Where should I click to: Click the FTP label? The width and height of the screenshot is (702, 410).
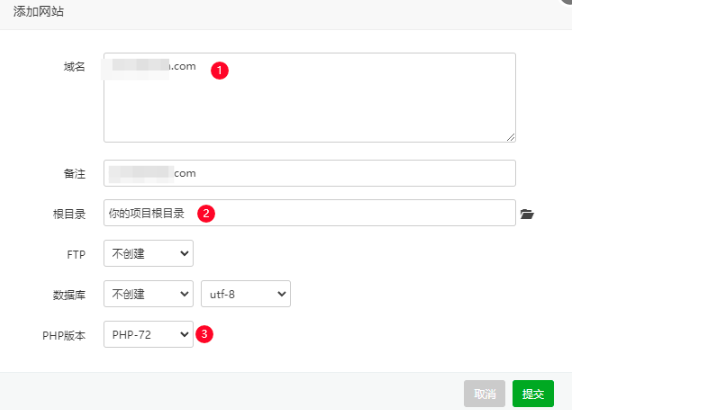76,255
